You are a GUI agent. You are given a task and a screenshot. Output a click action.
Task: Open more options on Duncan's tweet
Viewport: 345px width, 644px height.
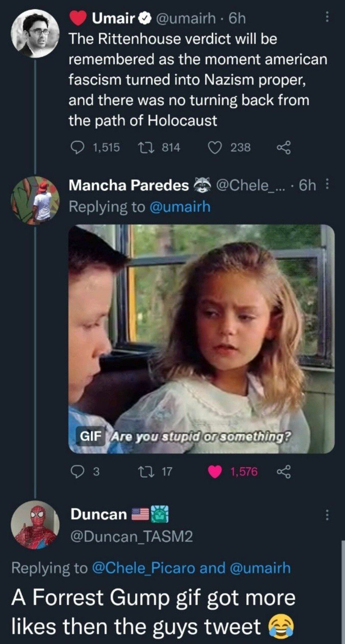(x=326, y=515)
